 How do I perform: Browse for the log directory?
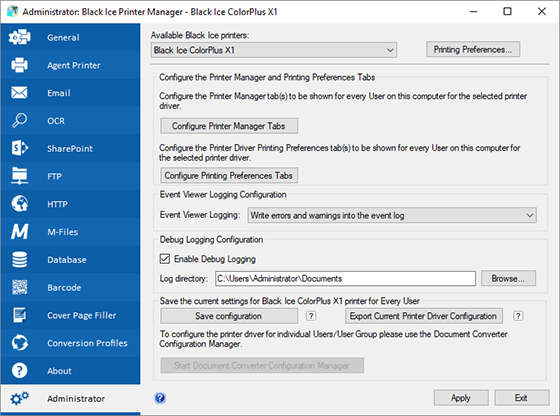[x=508, y=278]
